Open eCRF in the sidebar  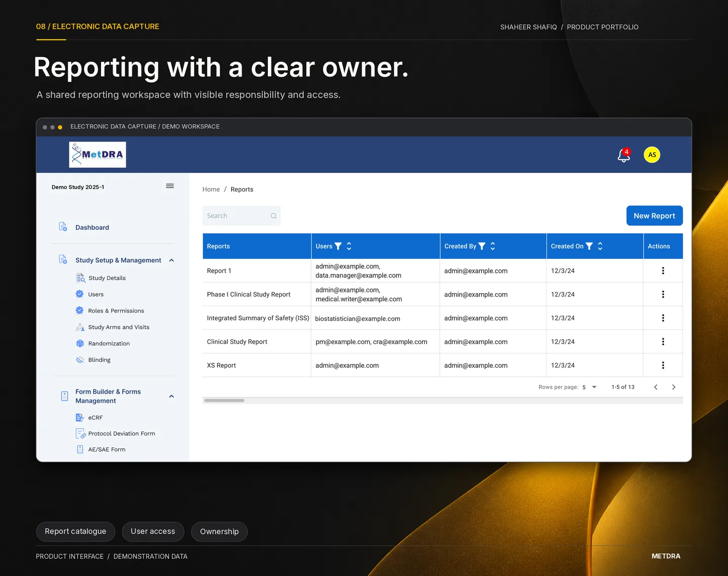(95, 417)
